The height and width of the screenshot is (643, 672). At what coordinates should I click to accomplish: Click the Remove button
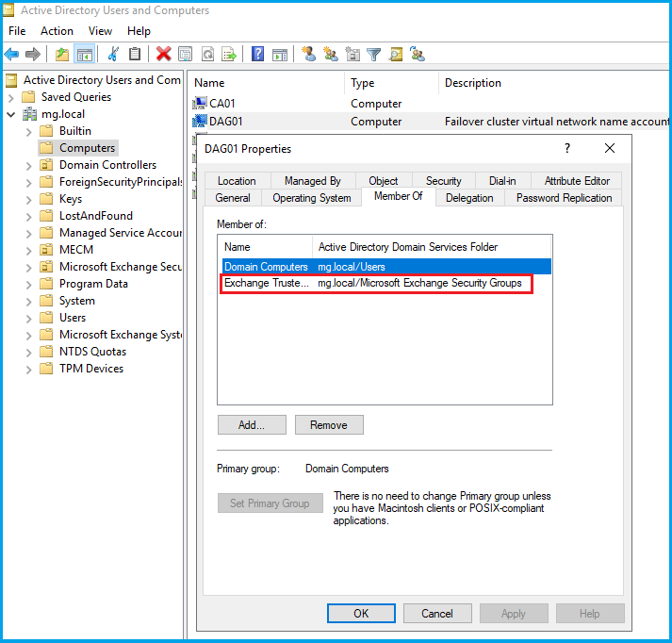point(328,425)
